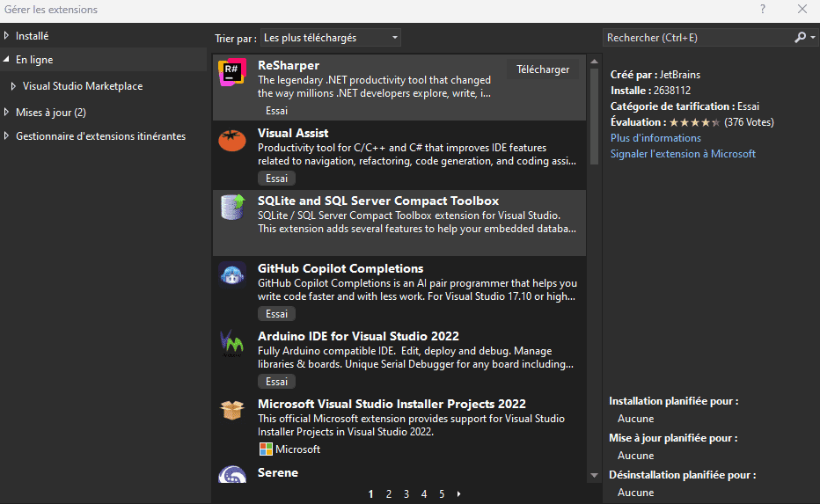This screenshot has height=504, width=820.
Task: Select the Serene extension title
Action: click(278, 472)
